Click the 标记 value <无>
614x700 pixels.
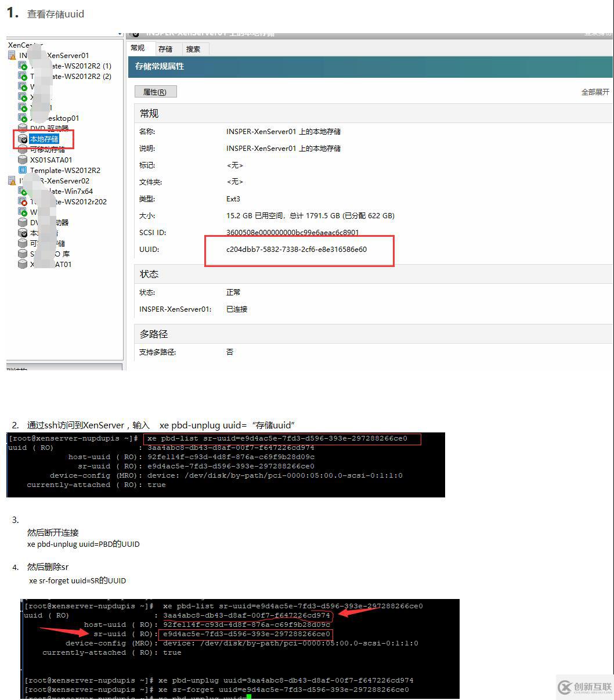point(235,165)
